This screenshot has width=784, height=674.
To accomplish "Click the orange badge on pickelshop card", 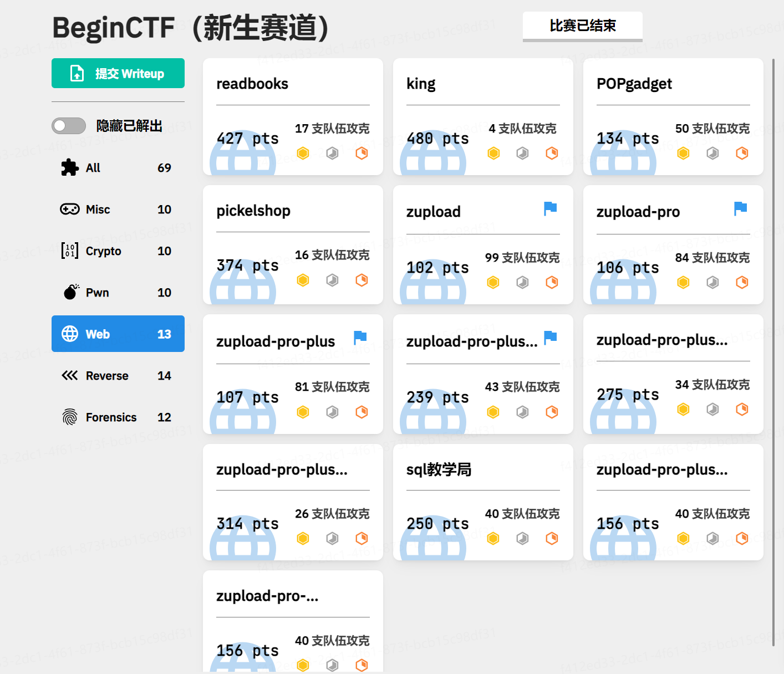I will [362, 280].
